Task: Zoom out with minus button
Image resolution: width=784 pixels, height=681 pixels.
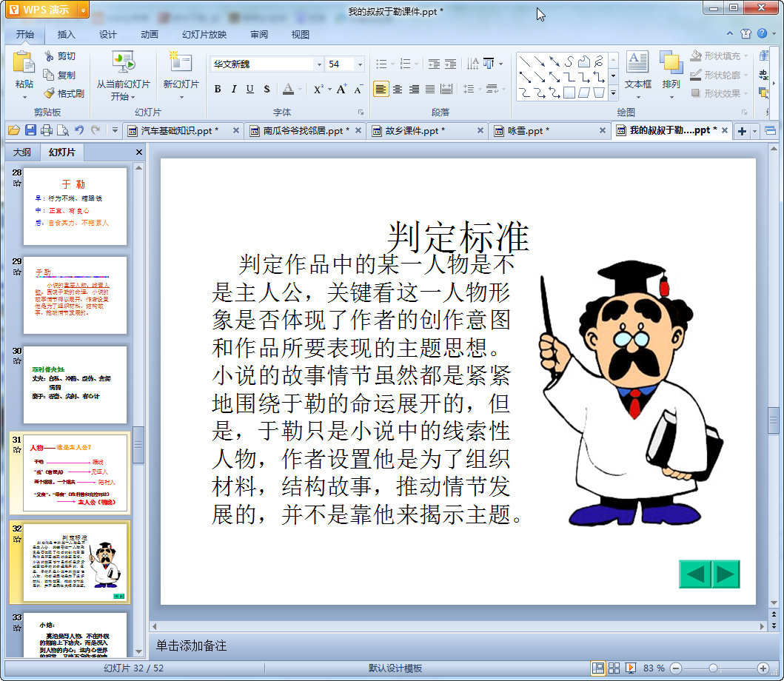Action: (x=676, y=668)
